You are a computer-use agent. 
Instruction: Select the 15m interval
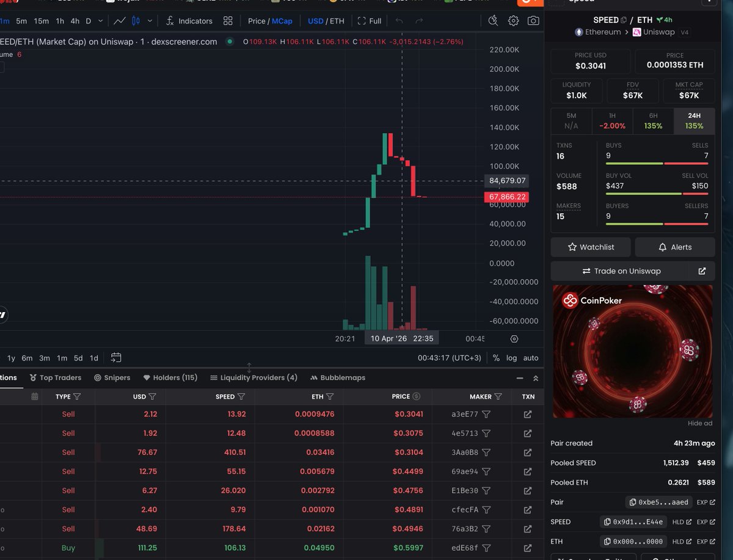coord(42,21)
